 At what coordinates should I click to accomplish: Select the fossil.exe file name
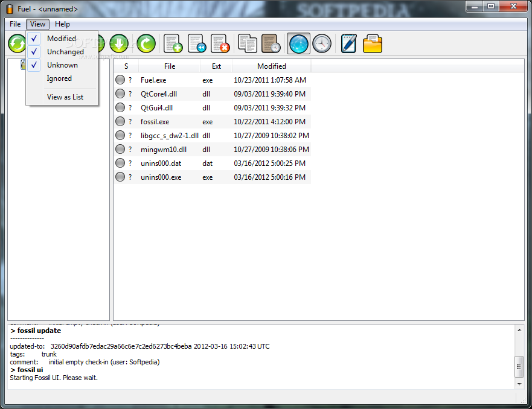pos(155,122)
